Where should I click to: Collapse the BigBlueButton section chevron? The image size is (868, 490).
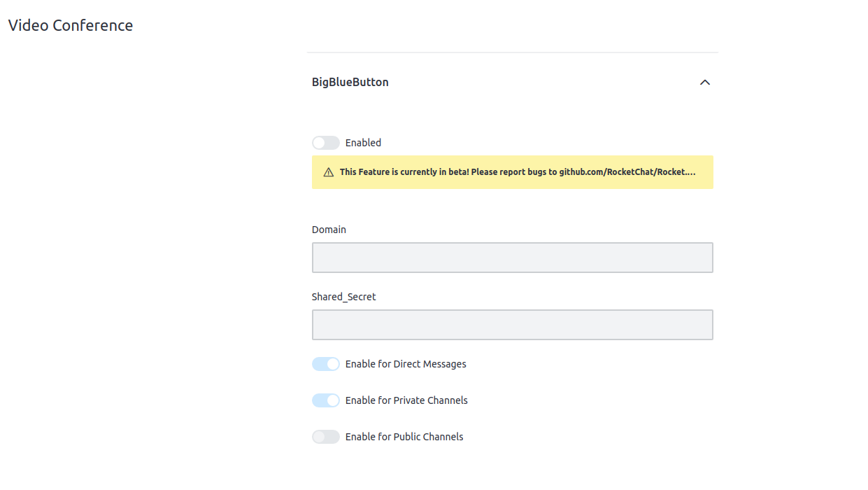coord(704,83)
